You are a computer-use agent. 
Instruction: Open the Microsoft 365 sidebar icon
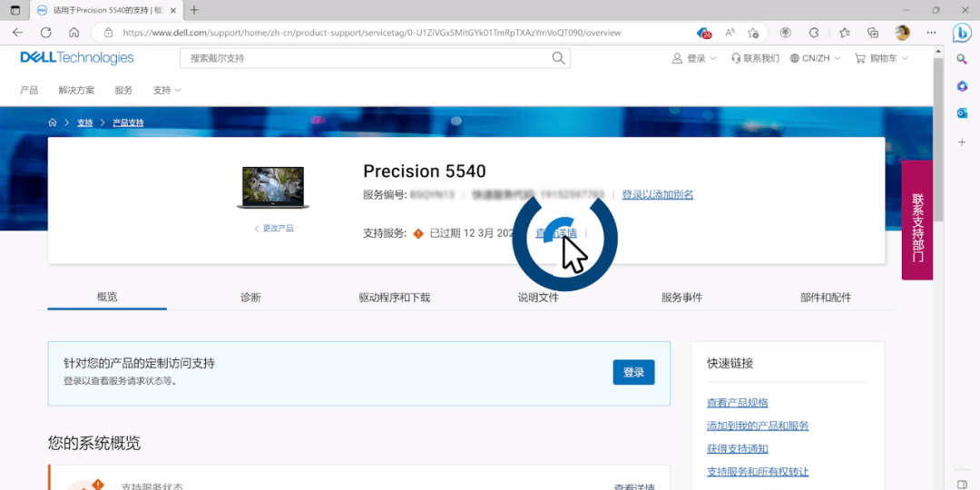pos(963,86)
